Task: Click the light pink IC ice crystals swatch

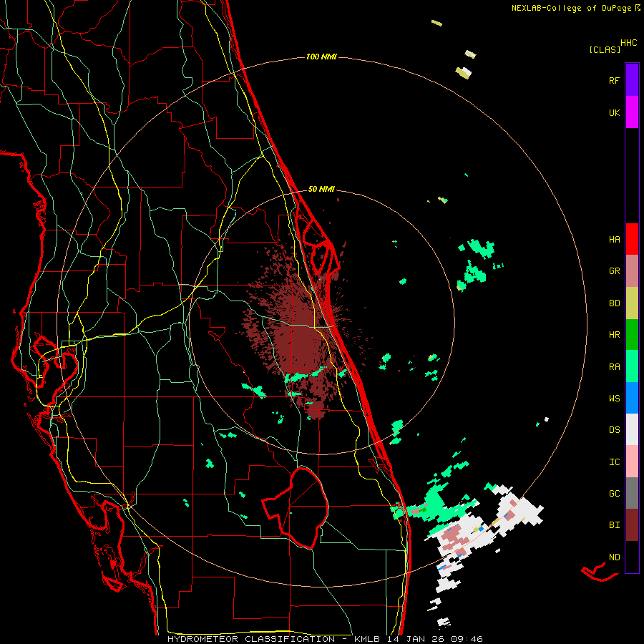Action: pyautogui.click(x=632, y=462)
